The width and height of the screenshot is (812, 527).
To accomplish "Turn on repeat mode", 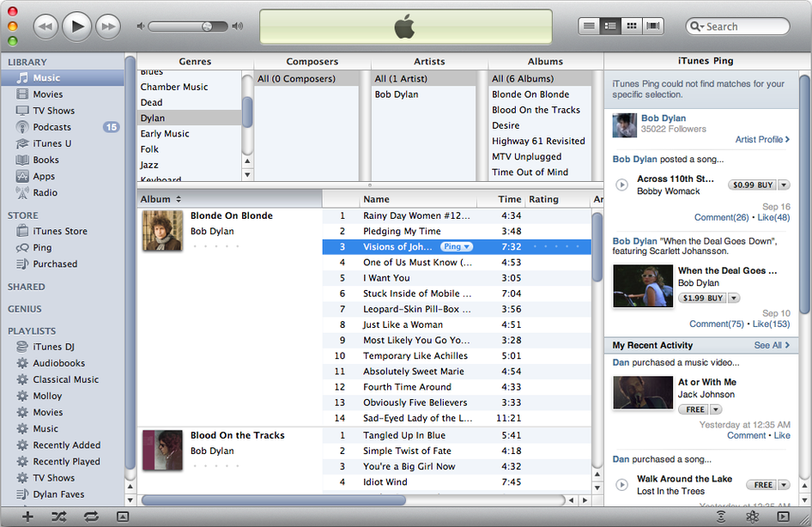I will [x=91, y=517].
